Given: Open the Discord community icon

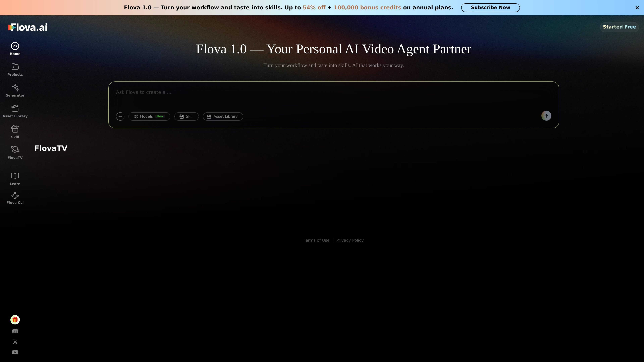Looking at the screenshot, I should pyautogui.click(x=15, y=331).
